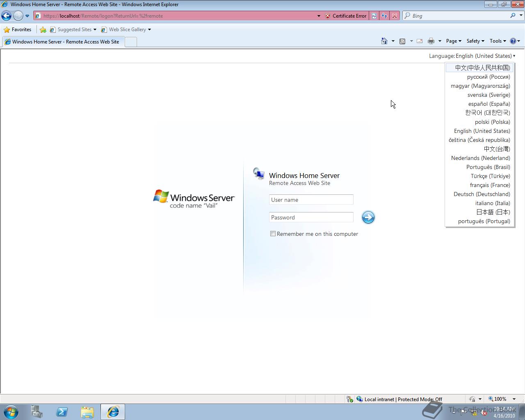Image resolution: width=525 pixels, height=420 pixels.
Task: Select Deutsch (Deutschland) language
Action: [x=479, y=194]
